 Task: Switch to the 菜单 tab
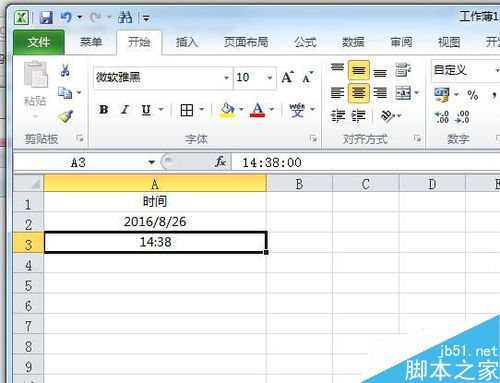tap(91, 42)
